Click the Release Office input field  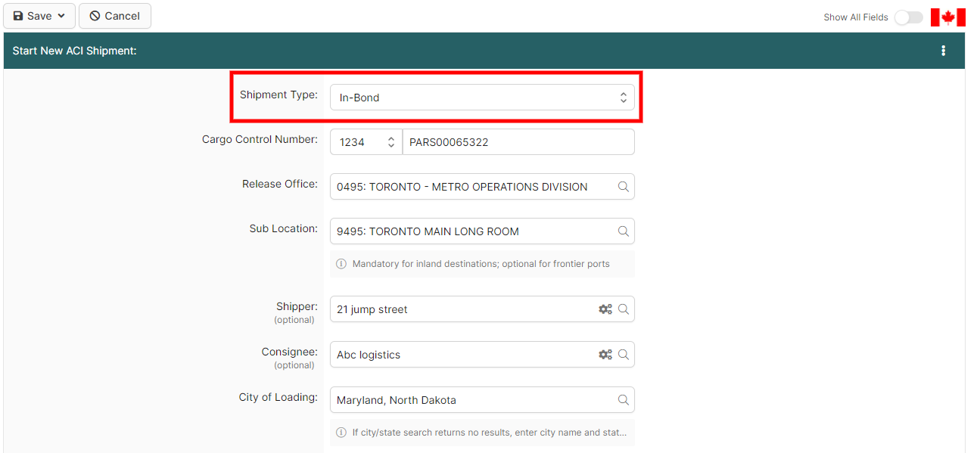pos(473,187)
